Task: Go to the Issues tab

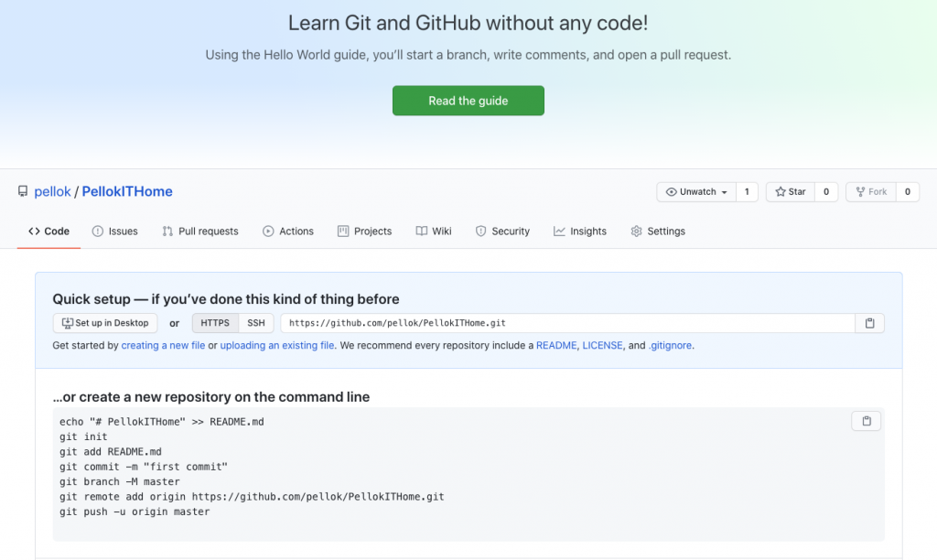Action: [114, 232]
